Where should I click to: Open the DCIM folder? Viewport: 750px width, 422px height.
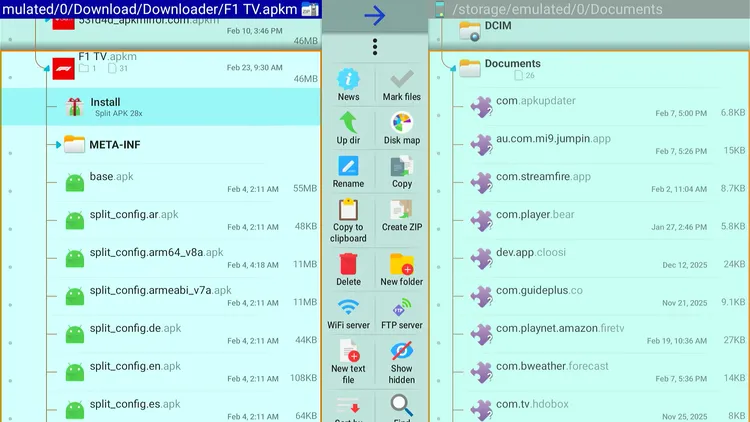click(590, 32)
